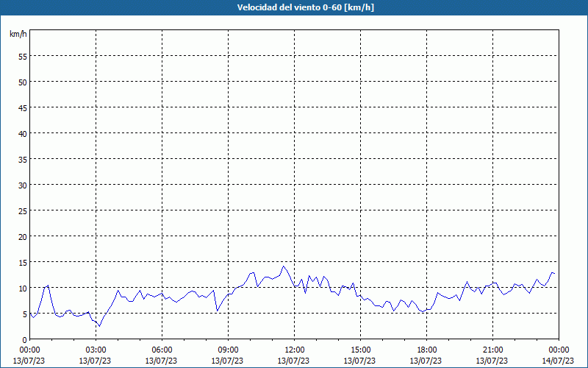Click the y-axis value 20
The image size is (588, 368).
click(23, 236)
